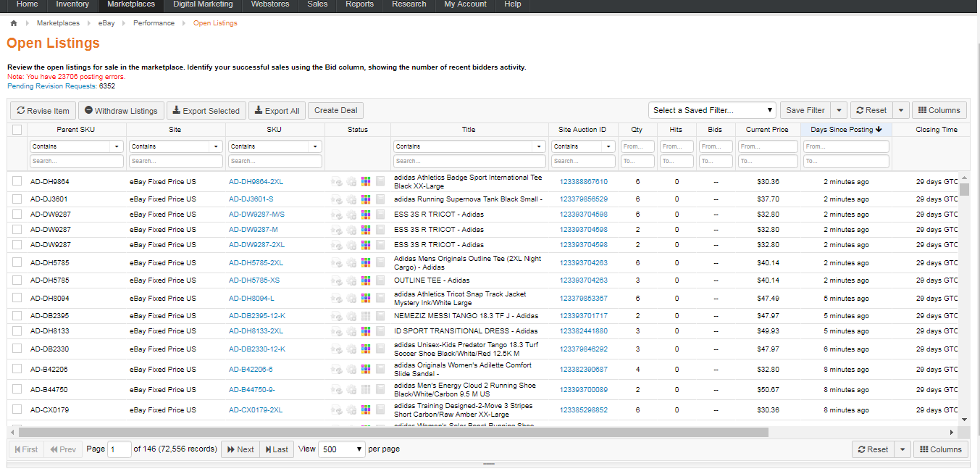Select the checkbox for AD-B42206 row
980x474 pixels.
click(x=17, y=370)
